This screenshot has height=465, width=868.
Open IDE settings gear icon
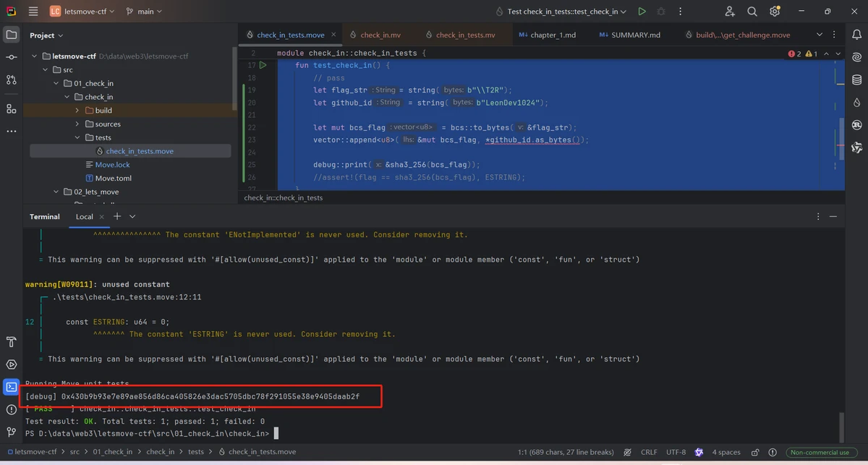click(x=775, y=12)
